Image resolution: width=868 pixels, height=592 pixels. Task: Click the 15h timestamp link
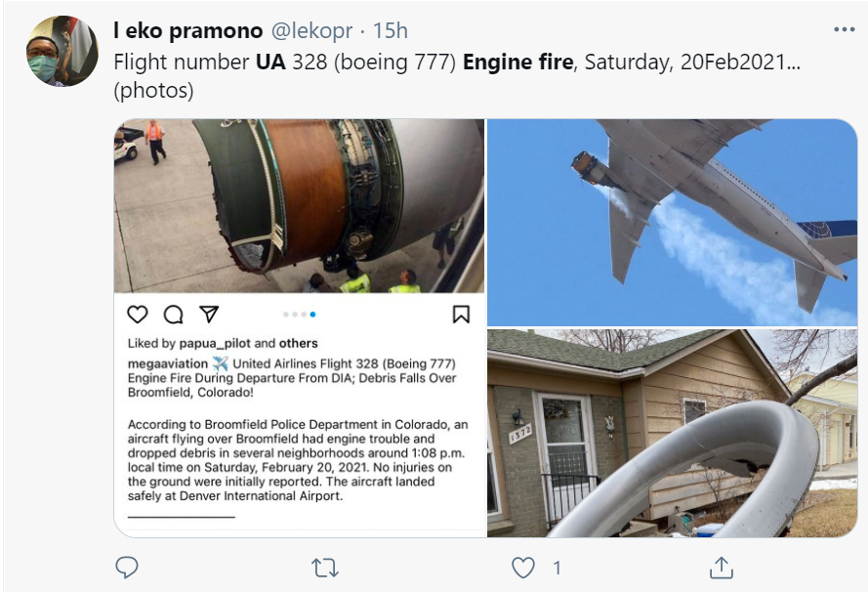[391, 30]
